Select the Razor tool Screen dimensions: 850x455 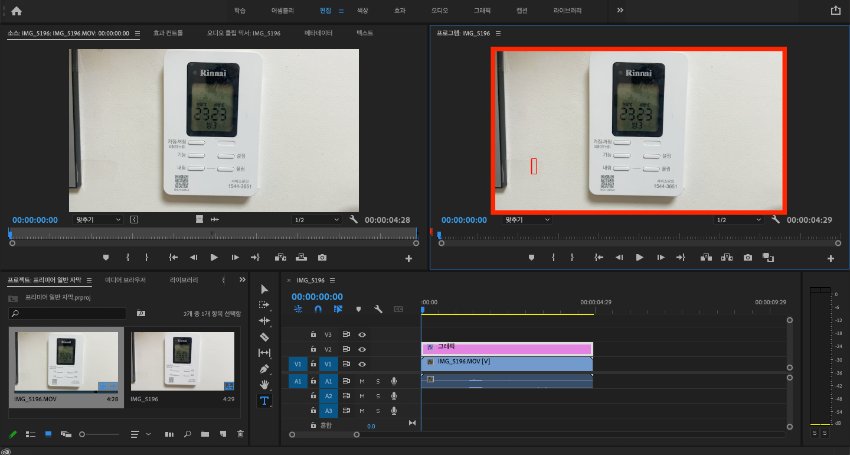pos(264,337)
